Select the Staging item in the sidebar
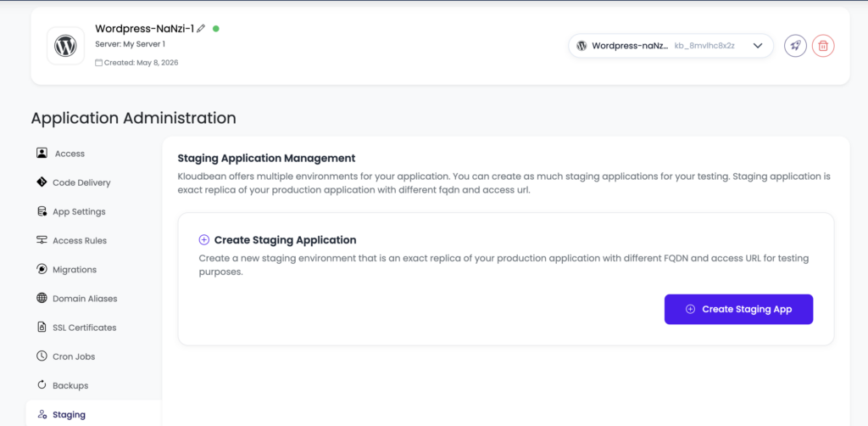This screenshot has height=426, width=868. [x=93, y=414]
